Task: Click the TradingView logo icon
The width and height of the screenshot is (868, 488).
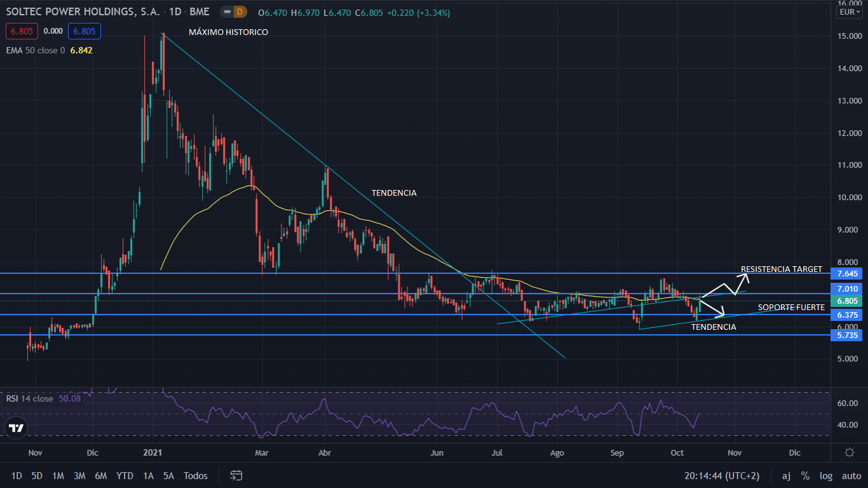Action: (x=17, y=428)
